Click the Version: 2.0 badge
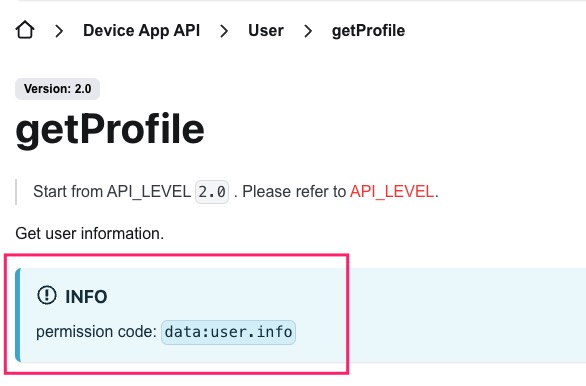Screen dimensions: 586x386 point(58,89)
